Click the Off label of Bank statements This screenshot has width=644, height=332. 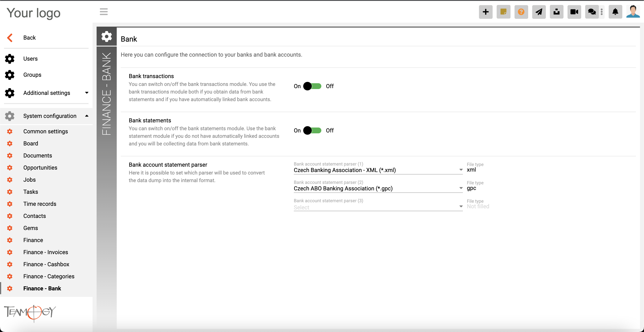click(x=330, y=131)
